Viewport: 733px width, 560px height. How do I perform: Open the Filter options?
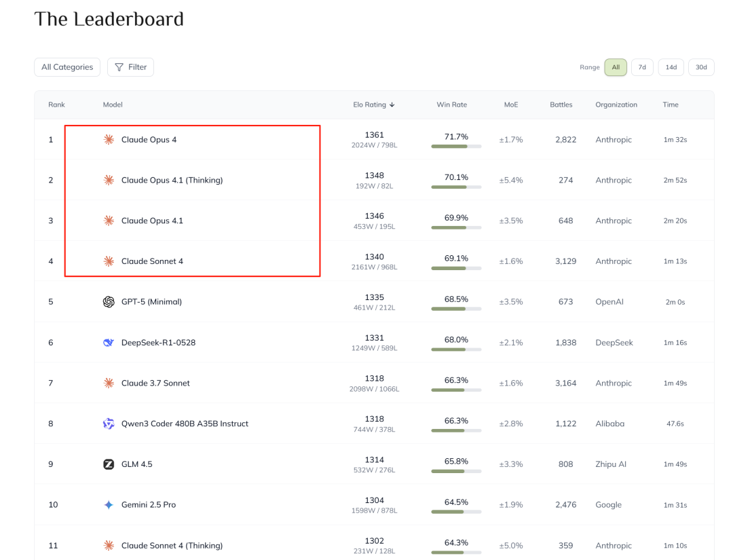click(x=130, y=67)
